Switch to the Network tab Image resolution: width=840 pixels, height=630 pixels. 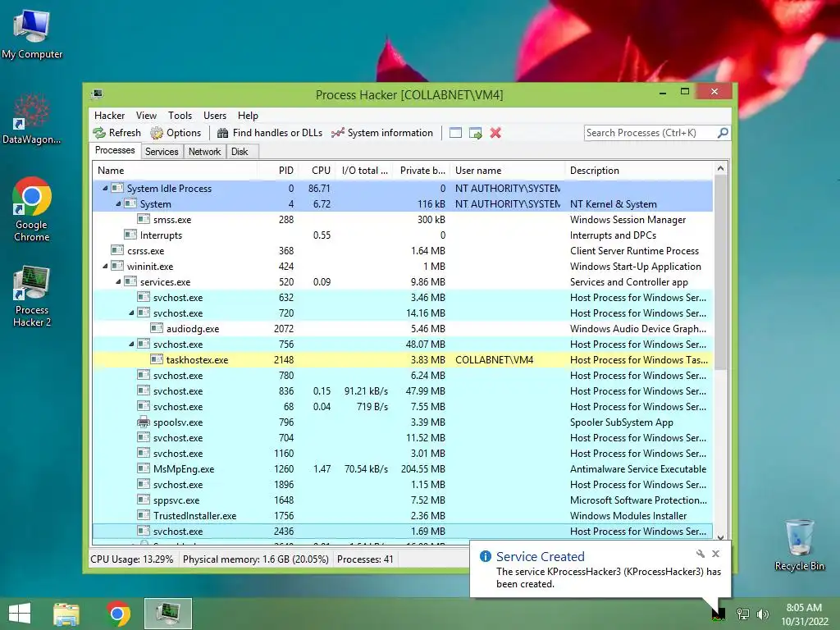pos(204,152)
